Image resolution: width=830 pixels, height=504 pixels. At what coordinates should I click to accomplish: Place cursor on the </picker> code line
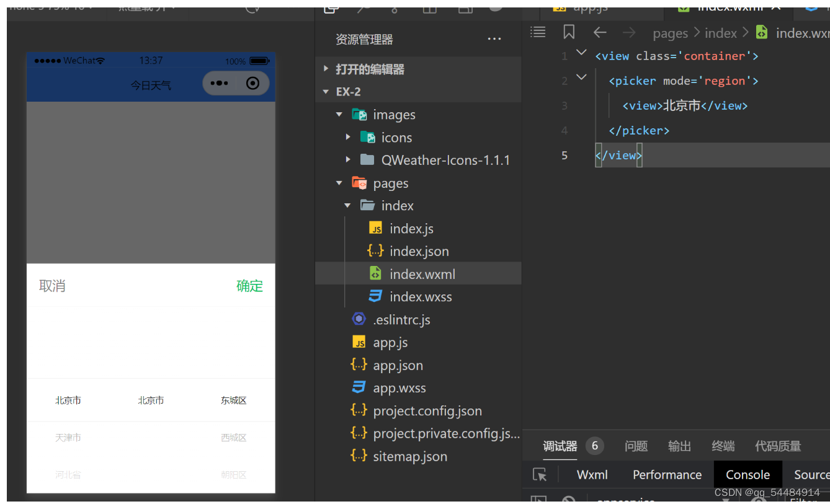[639, 130]
